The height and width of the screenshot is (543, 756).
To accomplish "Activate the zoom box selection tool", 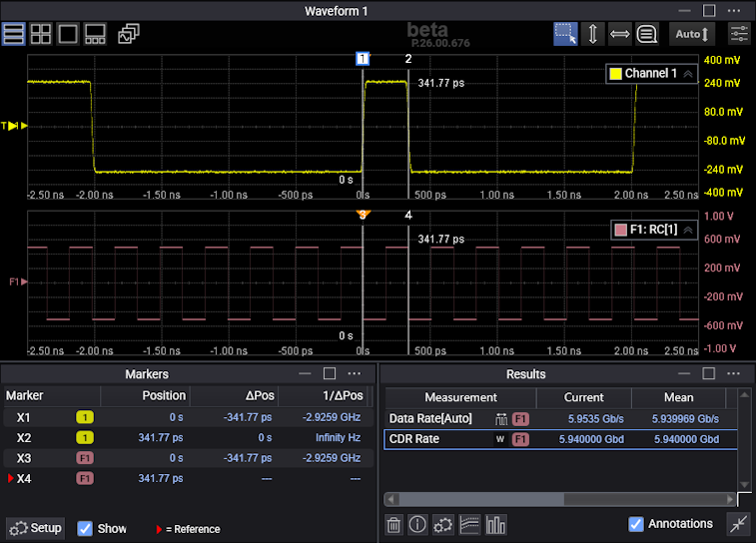I will tap(565, 33).
